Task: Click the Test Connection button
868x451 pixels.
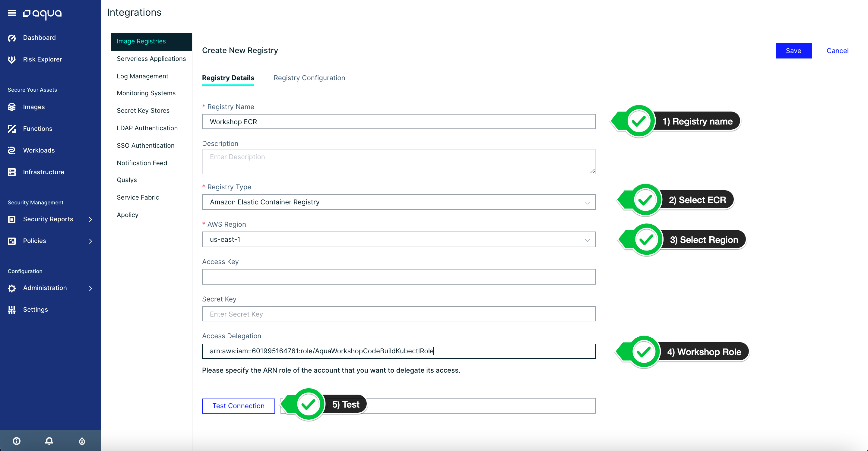Action: tap(238, 406)
